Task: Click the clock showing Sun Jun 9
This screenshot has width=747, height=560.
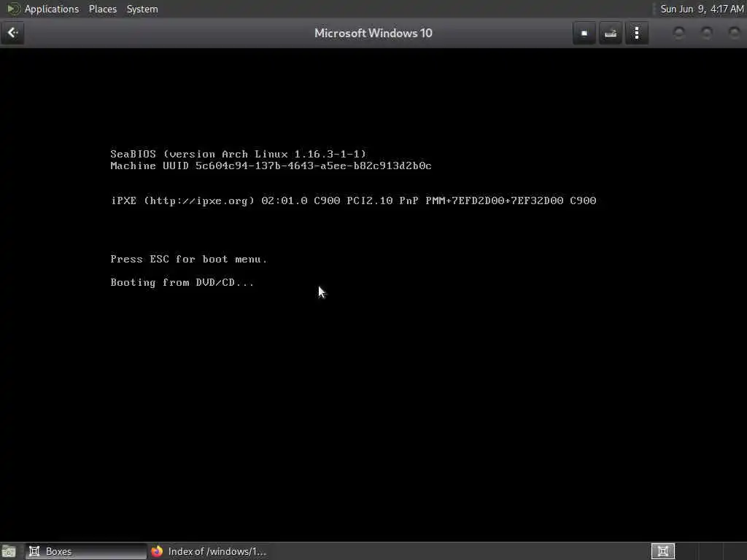Action: 702,9
